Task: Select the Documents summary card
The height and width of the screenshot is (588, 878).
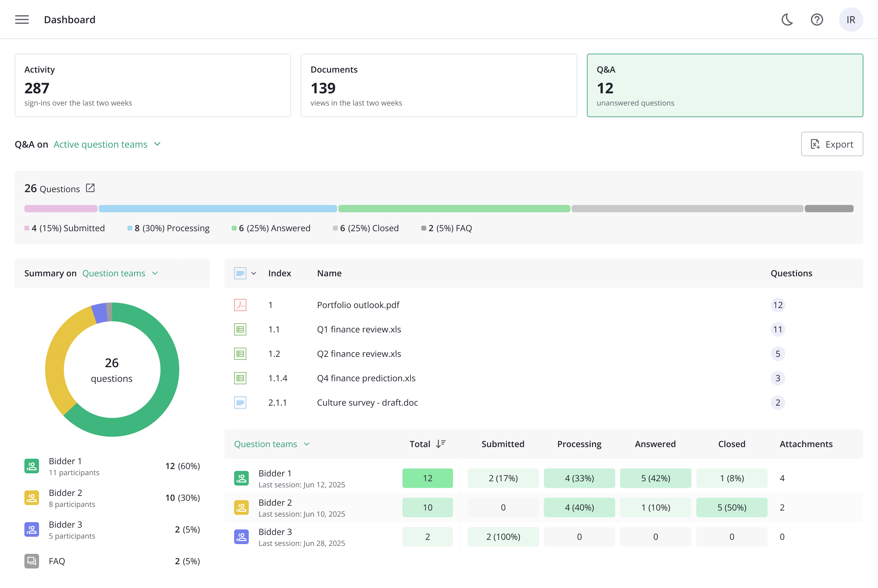Action: pos(439,85)
